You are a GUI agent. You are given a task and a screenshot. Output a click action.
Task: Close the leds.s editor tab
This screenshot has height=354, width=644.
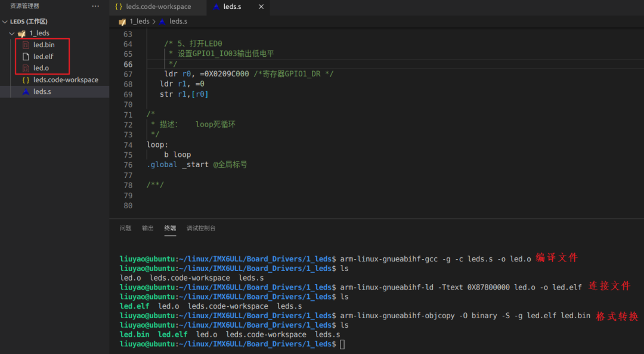[261, 7]
